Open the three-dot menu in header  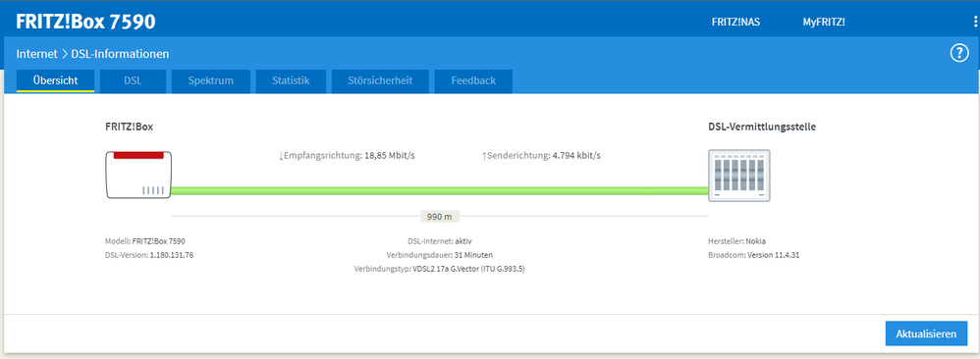click(x=976, y=22)
